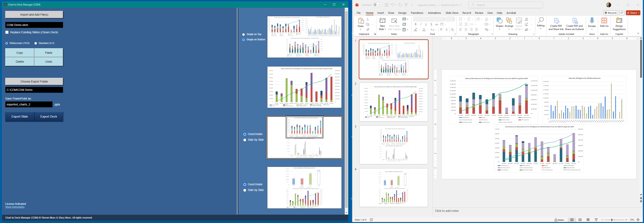This screenshot has height=223, width=644.
Task: Switch to the Insert ribbon tab
Action: pos(380,13)
